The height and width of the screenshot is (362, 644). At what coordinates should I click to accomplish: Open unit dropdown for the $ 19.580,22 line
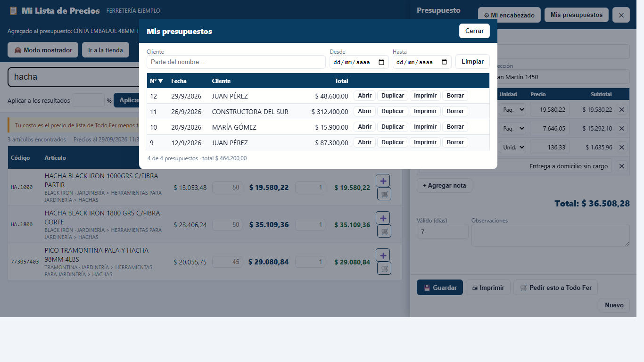tap(512, 109)
